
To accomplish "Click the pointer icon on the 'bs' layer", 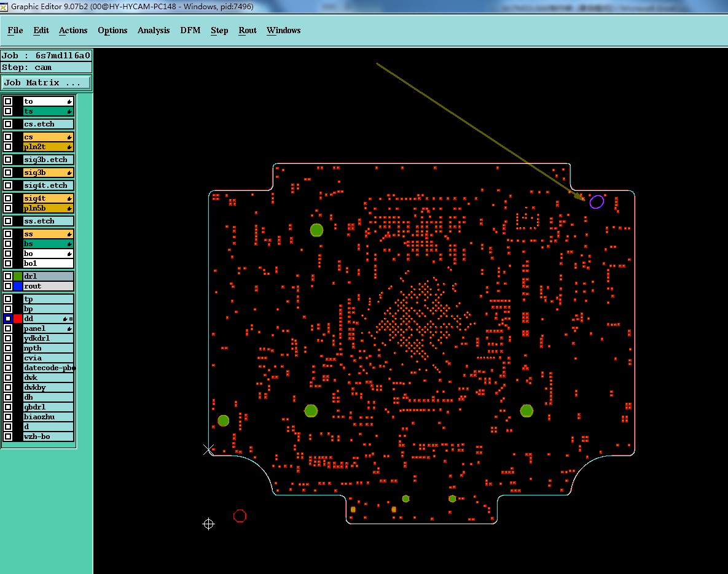I will point(69,244).
